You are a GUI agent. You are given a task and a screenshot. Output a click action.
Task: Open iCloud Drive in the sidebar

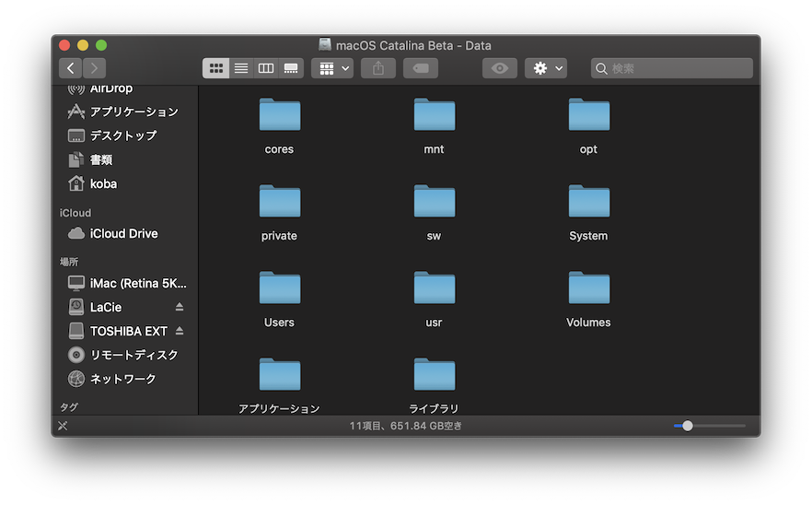point(113,233)
